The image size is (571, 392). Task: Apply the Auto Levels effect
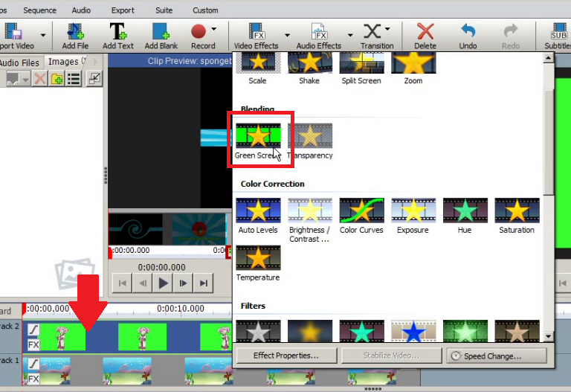(x=258, y=216)
